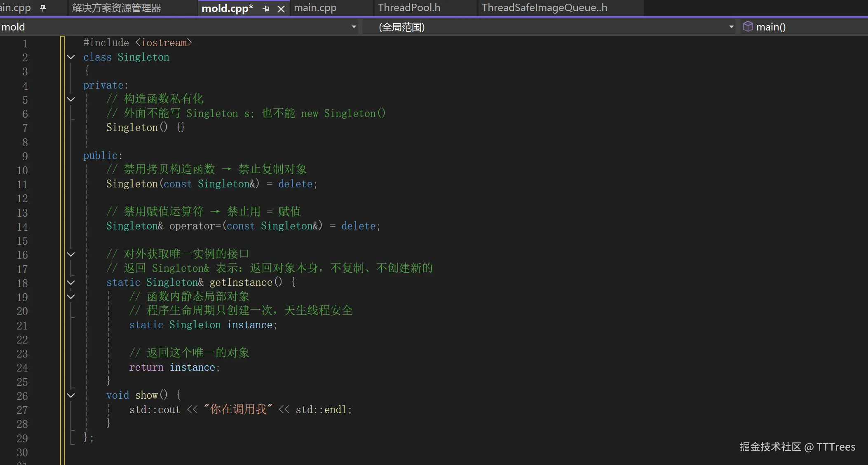Fold the comment block at line 19
The width and height of the screenshot is (868, 465).
point(71,297)
